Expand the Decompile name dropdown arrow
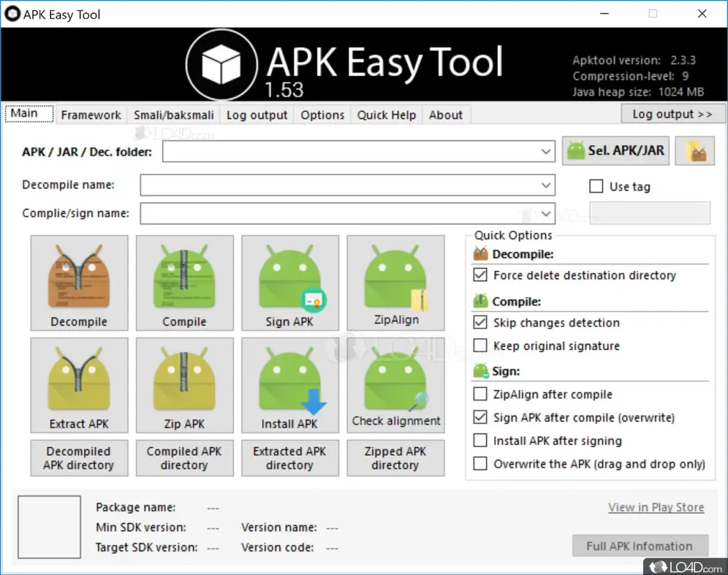The height and width of the screenshot is (575, 728). (546, 185)
